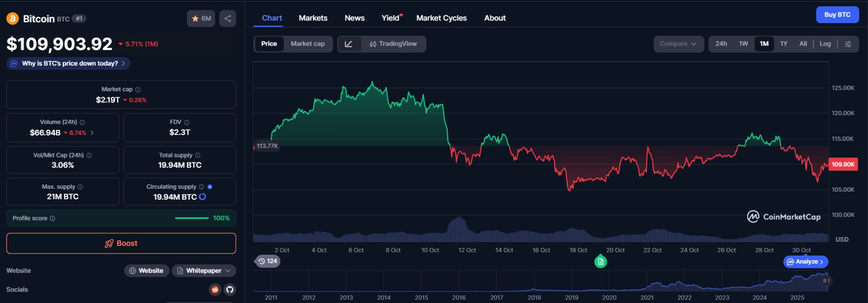Go to the Market Cycles tab

[x=441, y=18]
